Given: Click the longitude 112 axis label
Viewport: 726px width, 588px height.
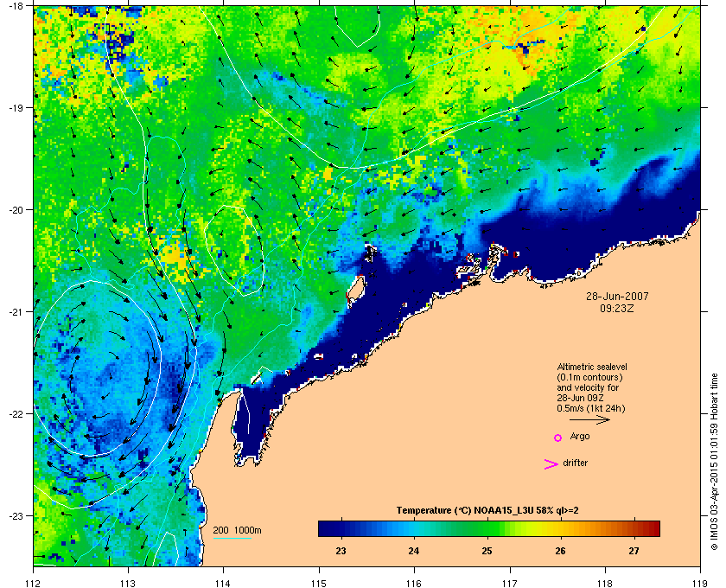Looking at the screenshot, I should [34, 583].
